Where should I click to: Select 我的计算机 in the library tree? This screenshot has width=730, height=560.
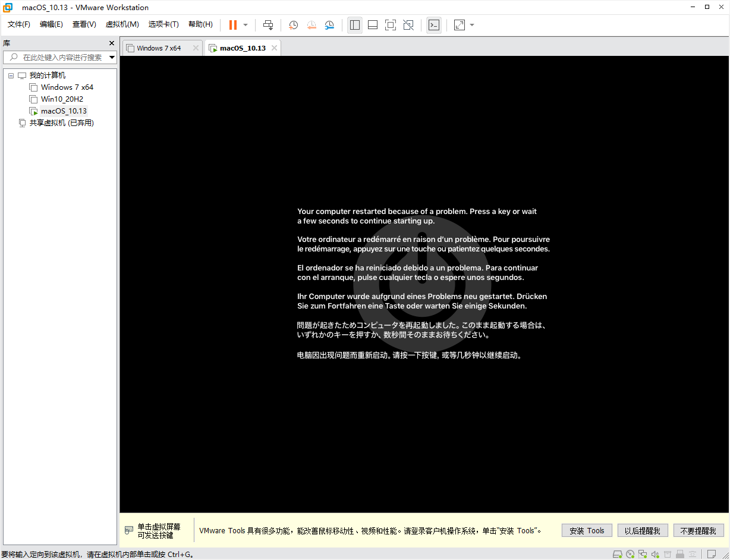coord(48,75)
